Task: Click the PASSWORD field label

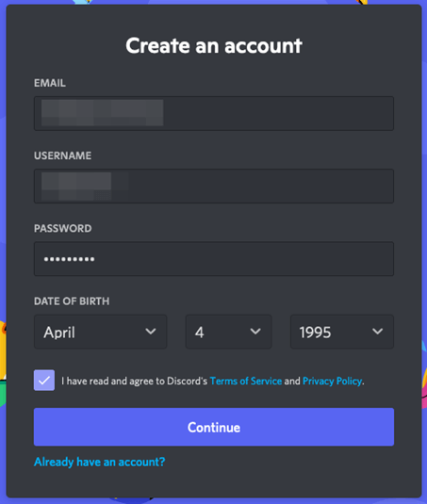Action: tap(63, 229)
